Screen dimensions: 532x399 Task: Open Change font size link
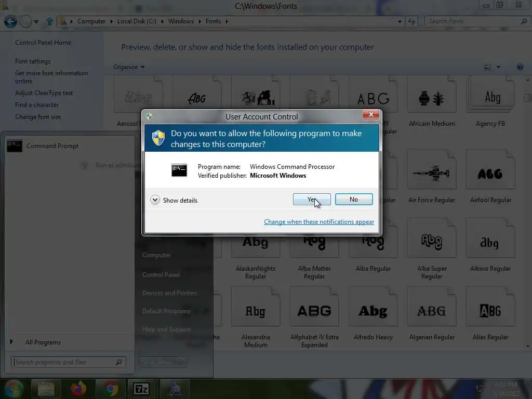38,117
